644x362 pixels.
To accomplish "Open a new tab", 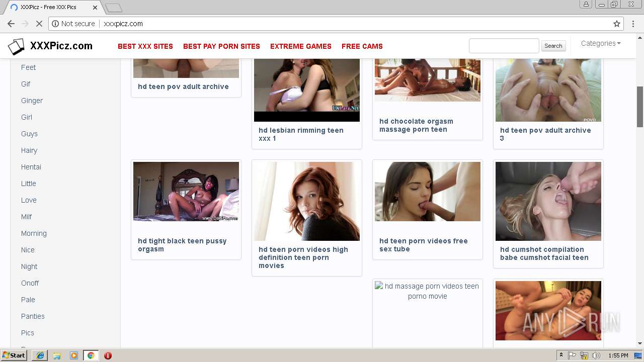I will 114,8.
